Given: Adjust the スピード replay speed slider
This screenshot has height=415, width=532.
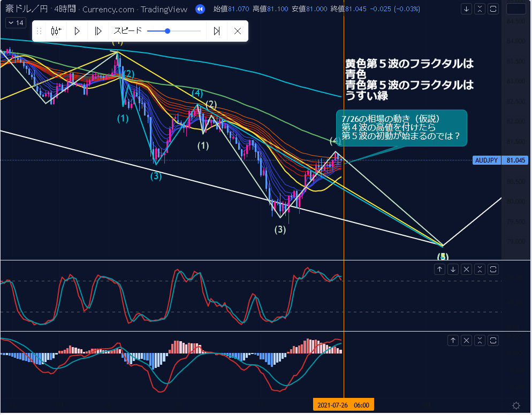Looking at the screenshot, I should (168, 31).
